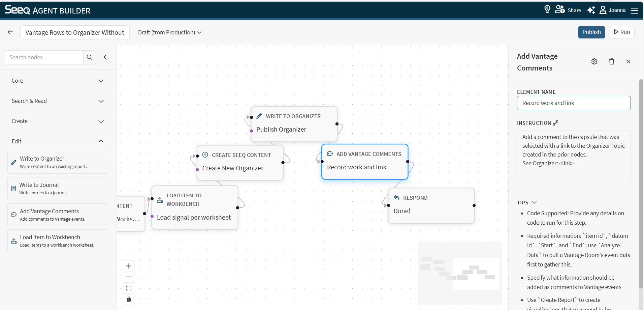Screen dimensions: 644x310
Task: Toggle the canvas lock button
Action: [129, 299]
